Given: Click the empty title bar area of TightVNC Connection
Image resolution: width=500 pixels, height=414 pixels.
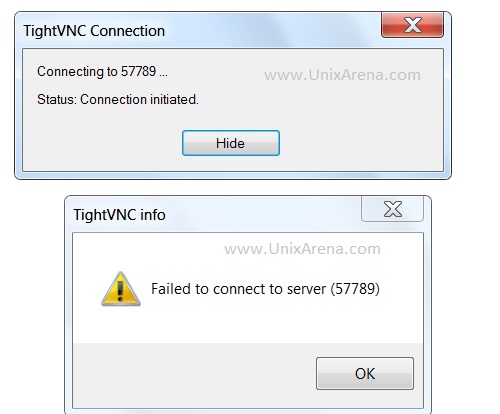Looking at the screenshot, I should pos(273,31).
